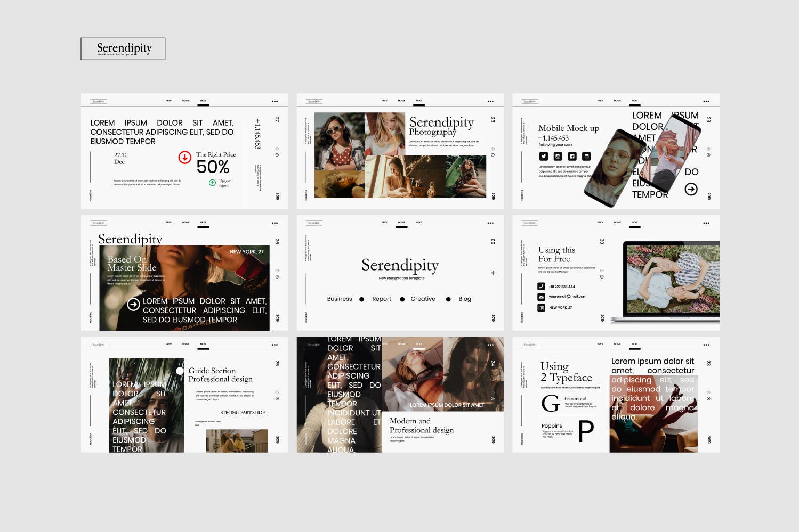
Task: Open three-dot menu on Serendipity Photography slide
Action: (490, 101)
